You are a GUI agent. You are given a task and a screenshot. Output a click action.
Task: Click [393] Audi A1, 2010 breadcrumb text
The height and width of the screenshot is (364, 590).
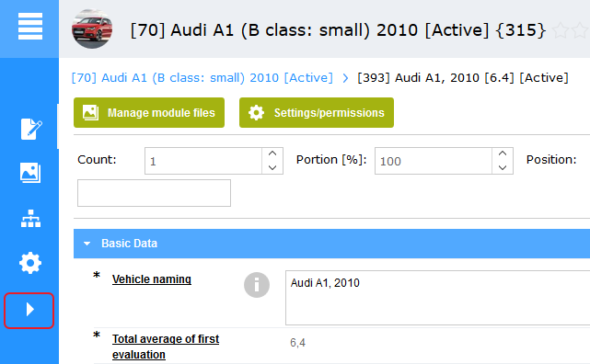tap(462, 78)
